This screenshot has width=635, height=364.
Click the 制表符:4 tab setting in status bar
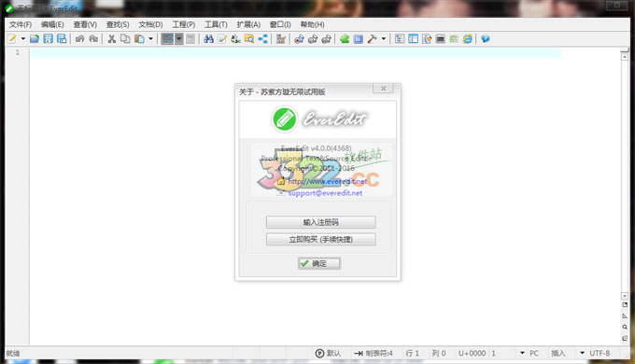[374, 354]
